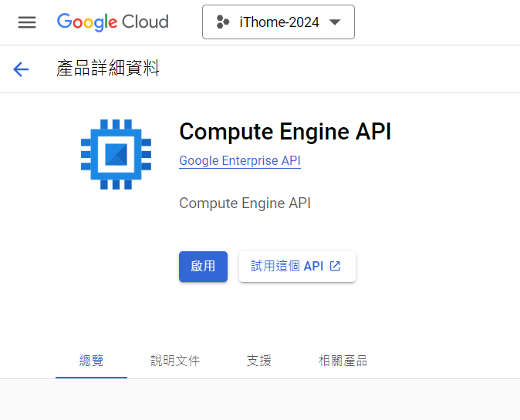Image resolution: width=520 pixels, height=420 pixels.
Task: Select the 總覽 tab
Action: (91, 361)
